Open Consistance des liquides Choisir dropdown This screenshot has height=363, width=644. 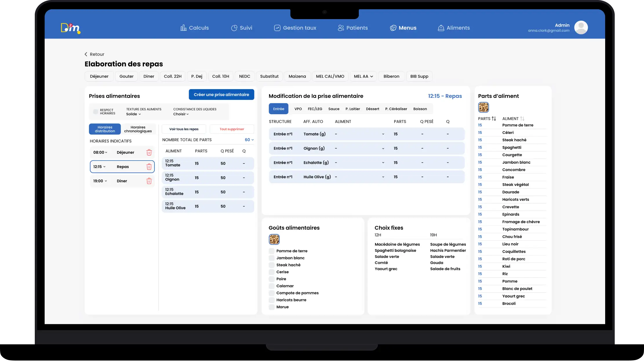(x=181, y=114)
